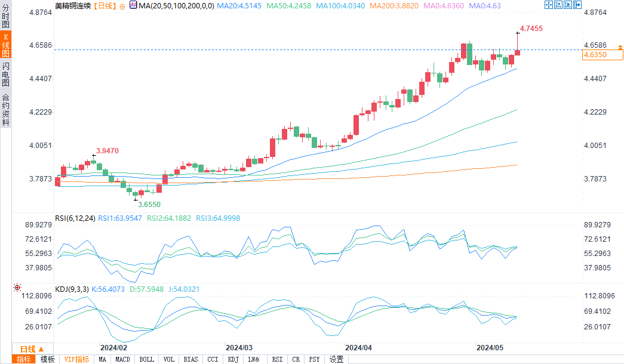Click the RSI(6,12,24) indicator label

pyautogui.click(x=75, y=218)
